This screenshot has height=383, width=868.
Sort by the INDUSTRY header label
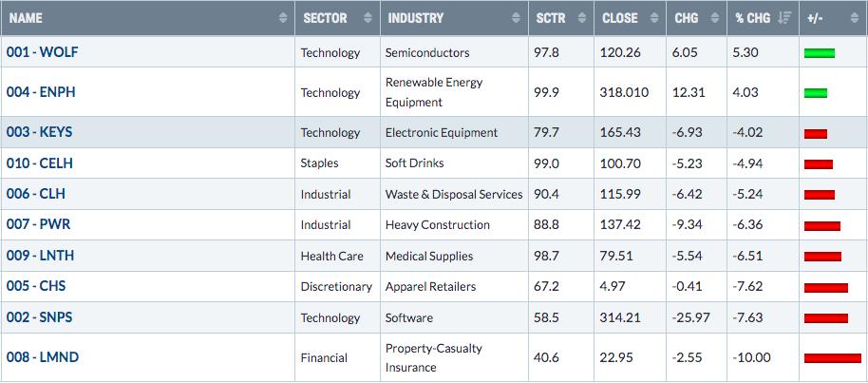tap(416, 18)
